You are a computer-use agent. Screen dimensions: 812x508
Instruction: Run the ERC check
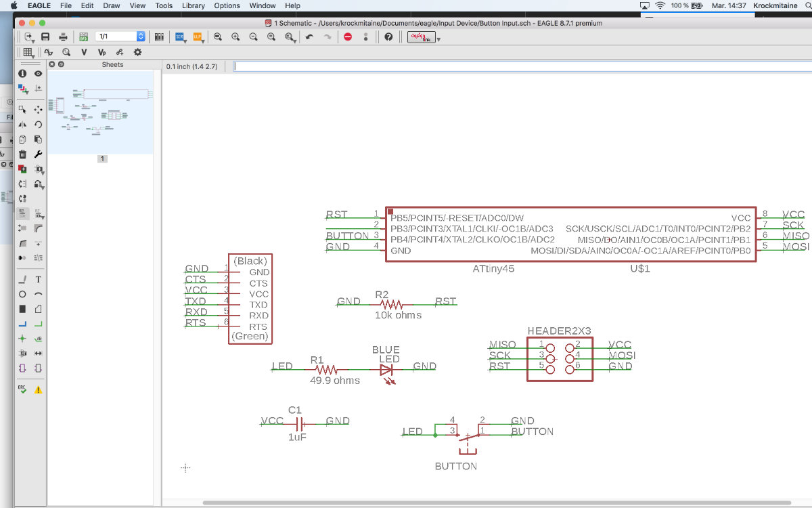[x=22, y=389]
